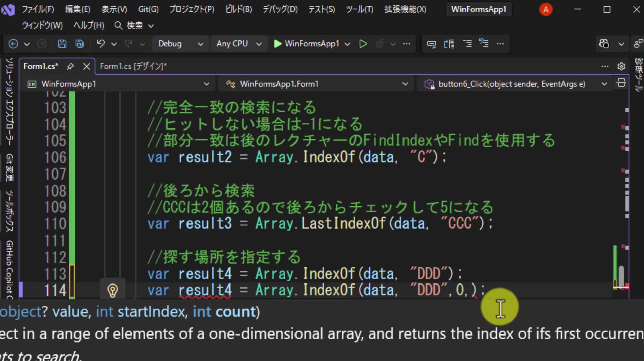Screen dimensions: 644x361
Task: Split the editor window with the split icon
Action: [x=621, y=83]
